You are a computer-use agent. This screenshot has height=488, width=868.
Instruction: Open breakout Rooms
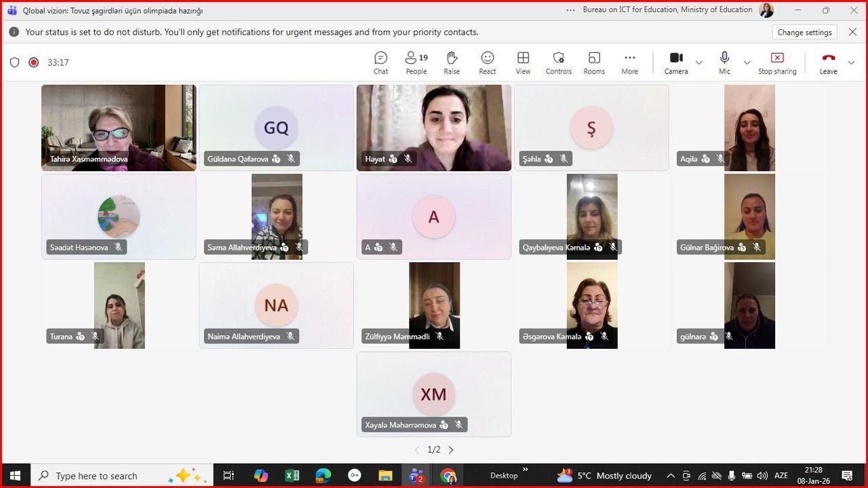click(594, 62)
